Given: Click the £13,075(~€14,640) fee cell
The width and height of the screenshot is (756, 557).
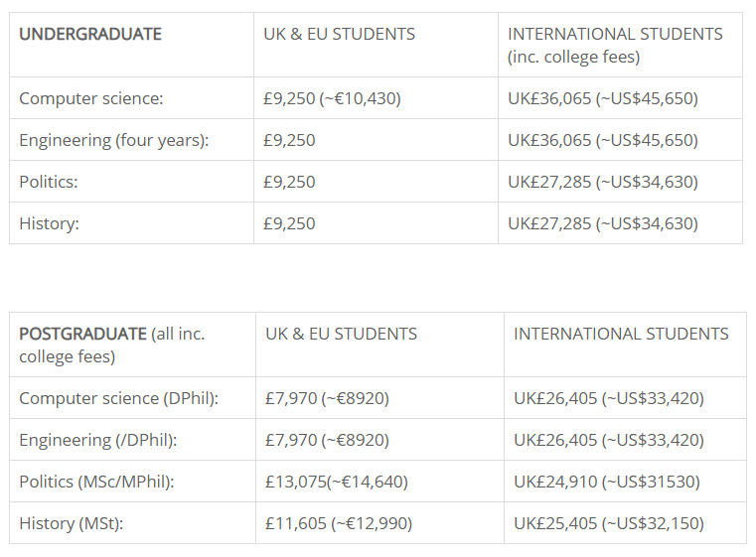Looking at the screenshot, I should (337, 482).
